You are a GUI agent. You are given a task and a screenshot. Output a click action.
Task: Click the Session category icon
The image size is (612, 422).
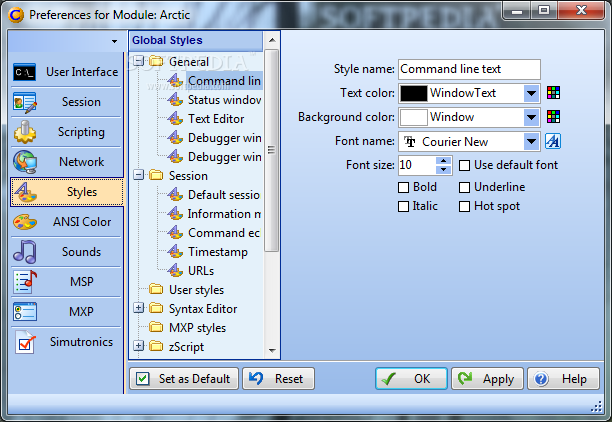coord(25,102)
